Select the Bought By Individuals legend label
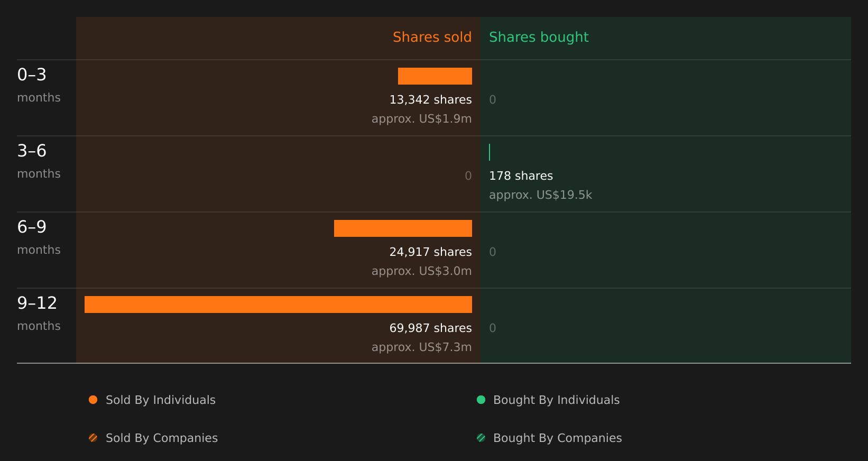 coord(556,400)
